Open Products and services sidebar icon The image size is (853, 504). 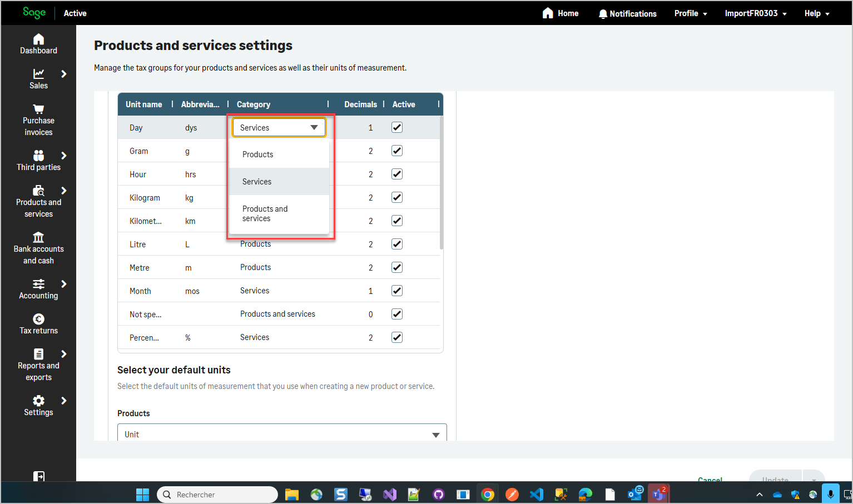[38, 191]
